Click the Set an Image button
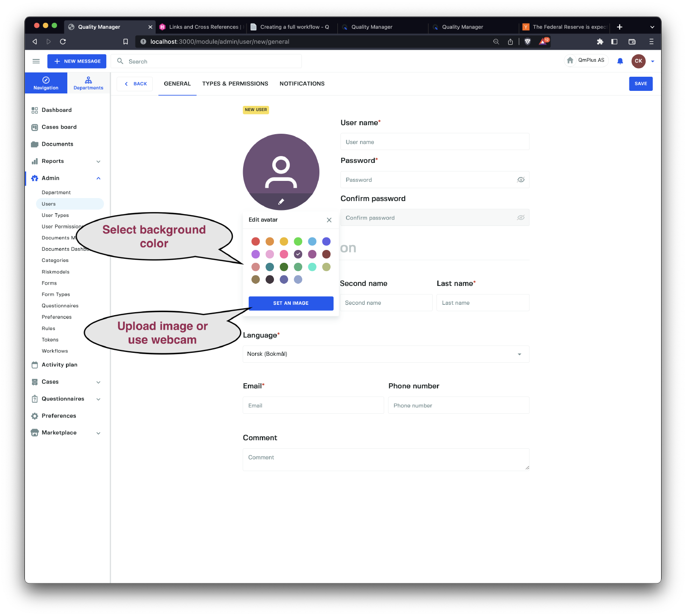Image resolution: width=686 pixels, height=616 pixels. (291, 303)
